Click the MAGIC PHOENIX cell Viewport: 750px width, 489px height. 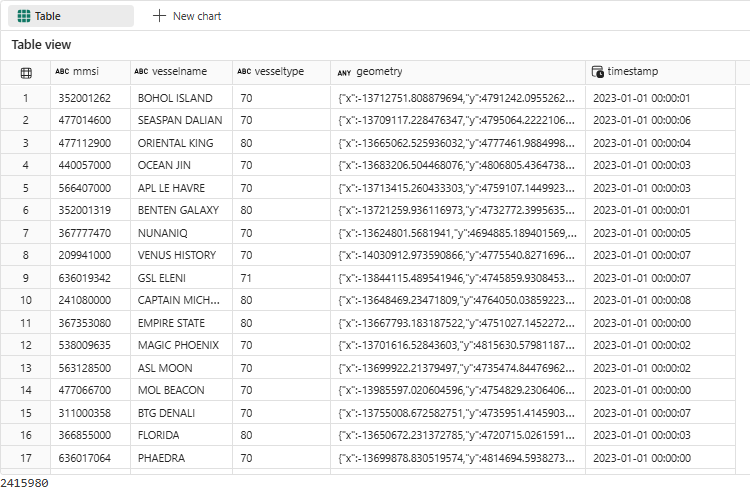178,345
